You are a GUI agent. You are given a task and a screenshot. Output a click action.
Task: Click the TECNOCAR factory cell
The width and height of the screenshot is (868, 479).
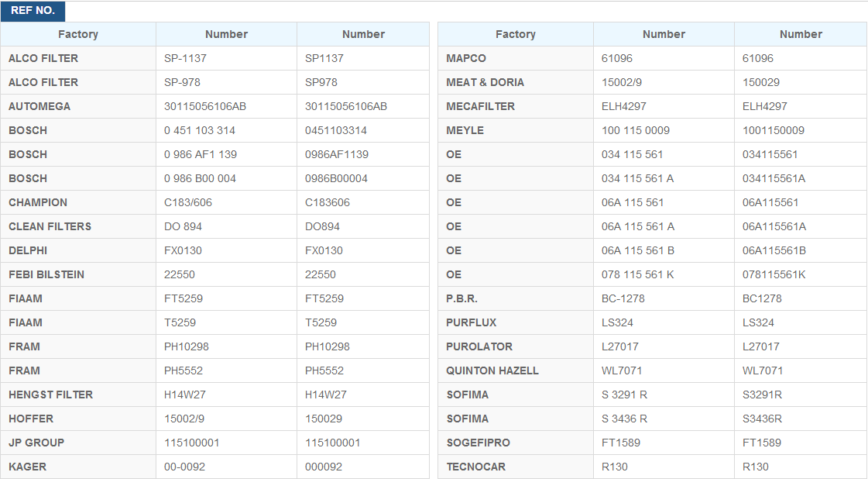[x=516, y=467]
